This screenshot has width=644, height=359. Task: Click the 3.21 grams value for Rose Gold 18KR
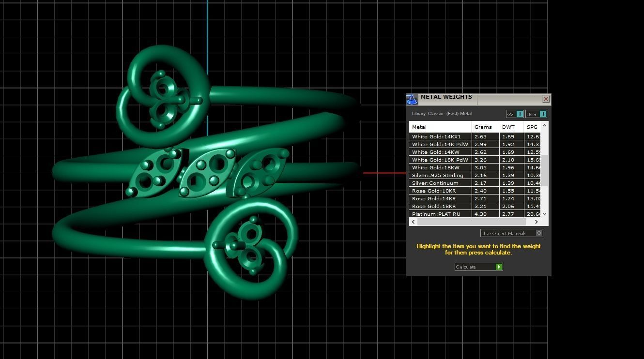click(480, 206)
